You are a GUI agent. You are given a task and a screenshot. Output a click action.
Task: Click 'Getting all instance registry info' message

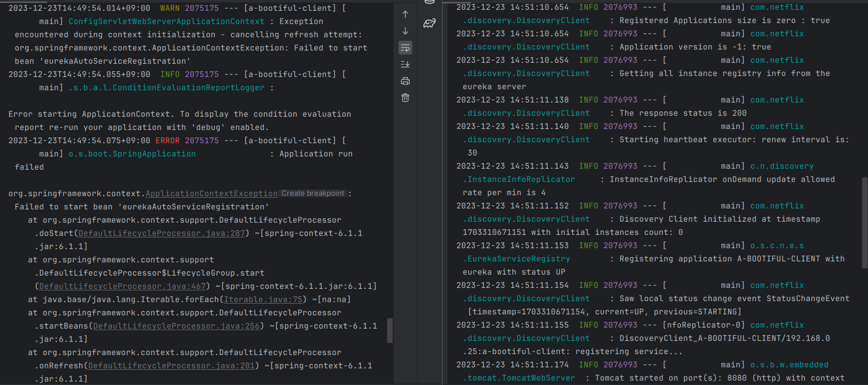click(725, 74)
